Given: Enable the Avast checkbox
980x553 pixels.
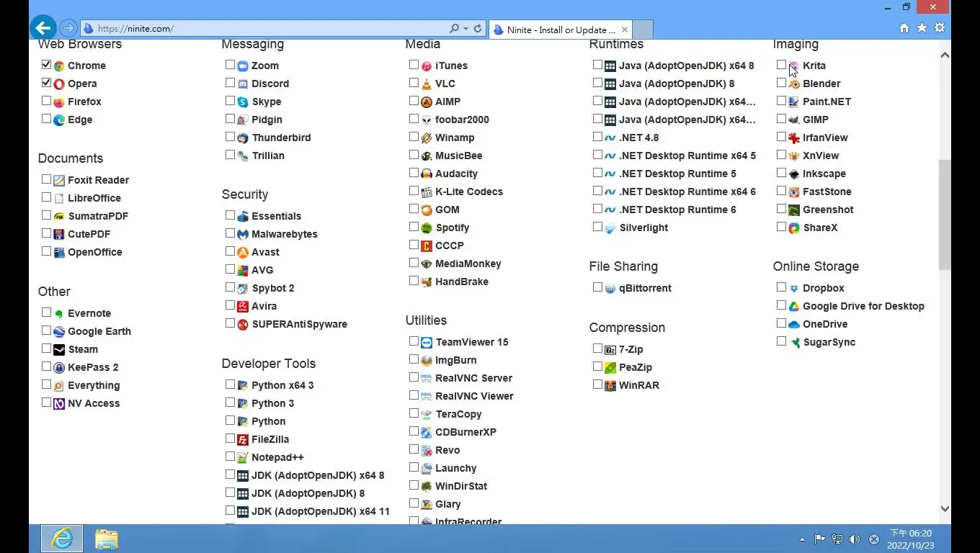Looking at the screenshot, I should 230,251.
